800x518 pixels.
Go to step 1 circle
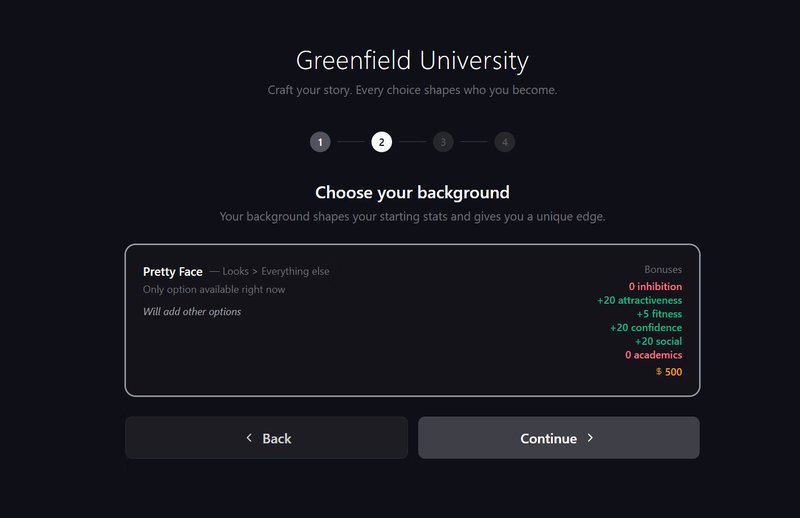[320, 142]
